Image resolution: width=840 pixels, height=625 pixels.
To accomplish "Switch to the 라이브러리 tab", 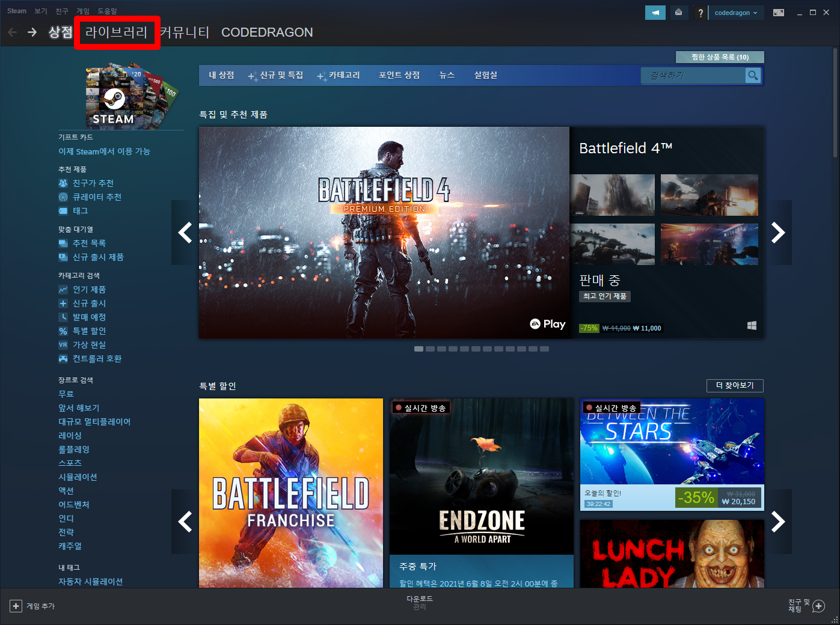I will 117,32.
